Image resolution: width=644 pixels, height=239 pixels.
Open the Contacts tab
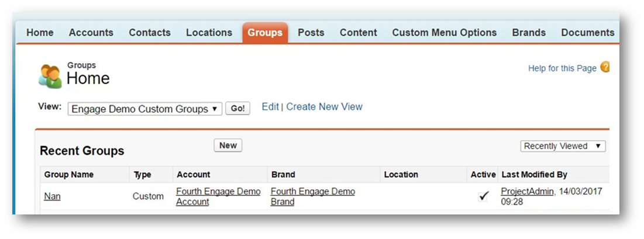pyautogui.click(x=150, y=33)
